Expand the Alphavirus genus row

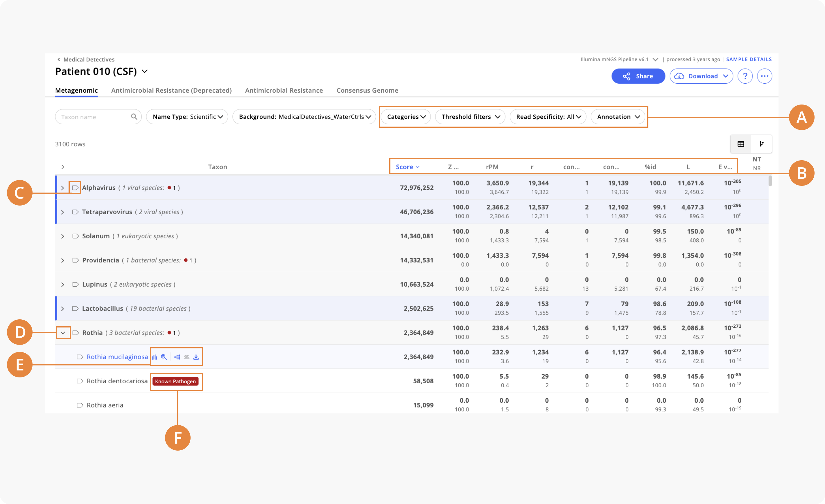pos(63,188)
